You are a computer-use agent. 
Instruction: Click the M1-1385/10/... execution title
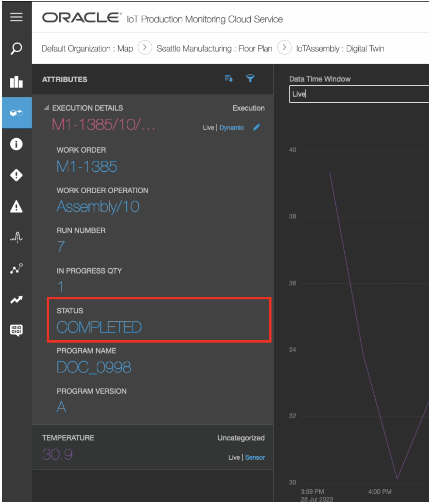(x=103, y=125)
